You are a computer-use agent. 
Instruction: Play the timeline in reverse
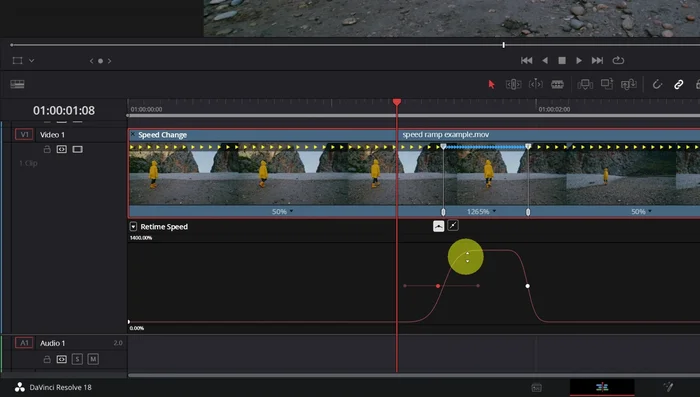tap(545, 60)
